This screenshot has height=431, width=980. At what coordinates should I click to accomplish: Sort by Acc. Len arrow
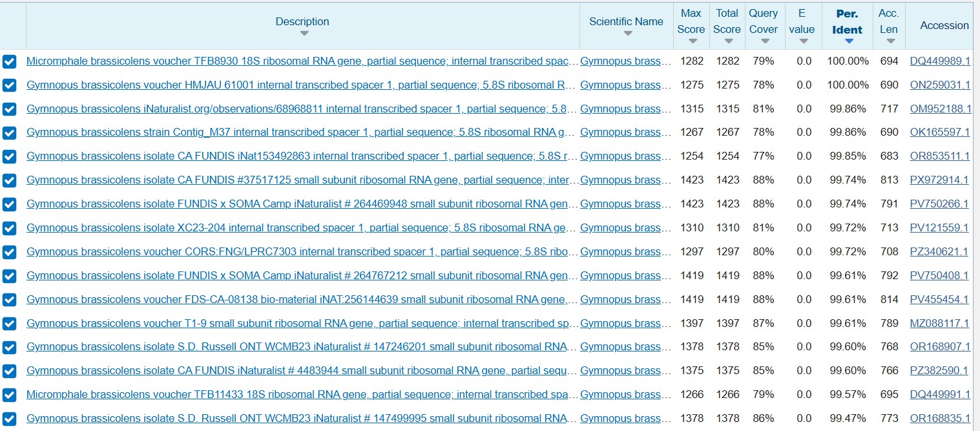click(x=890, y=41)
